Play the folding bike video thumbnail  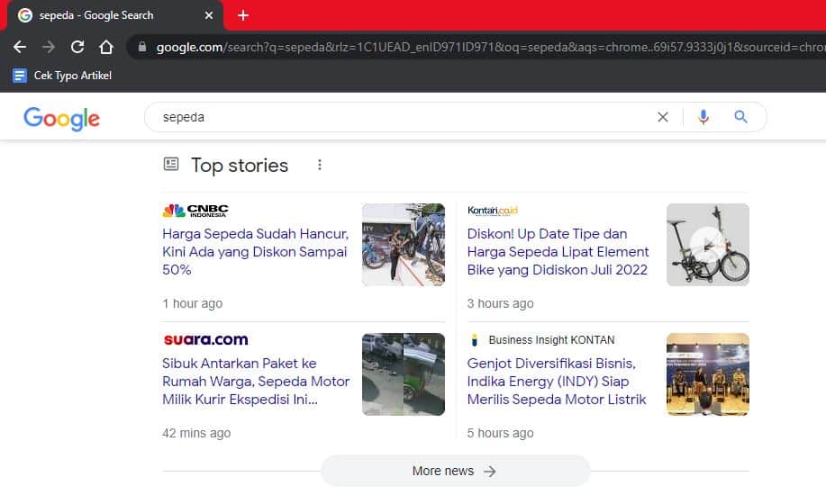[x=707, y=245]
